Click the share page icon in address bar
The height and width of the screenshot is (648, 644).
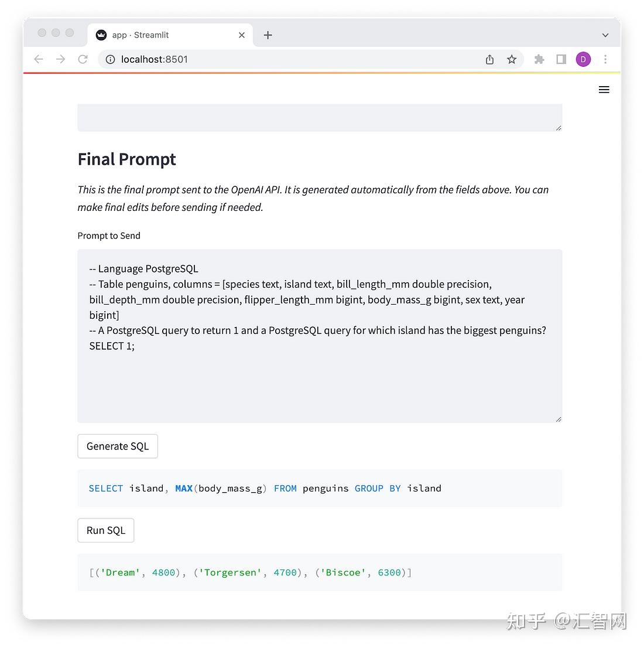(x=489, y=60)
